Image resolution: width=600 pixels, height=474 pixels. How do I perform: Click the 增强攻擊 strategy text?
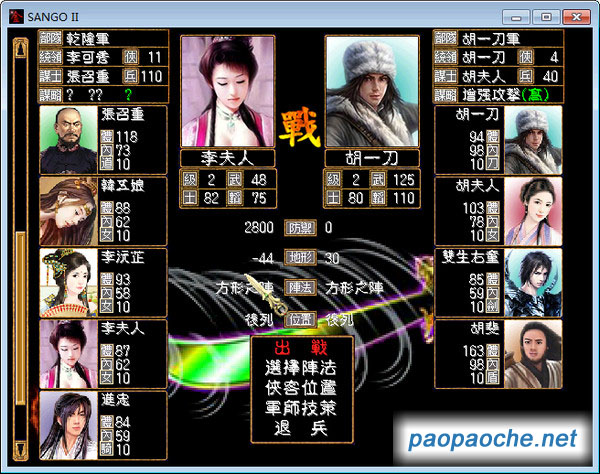click(x=491, y=94)
